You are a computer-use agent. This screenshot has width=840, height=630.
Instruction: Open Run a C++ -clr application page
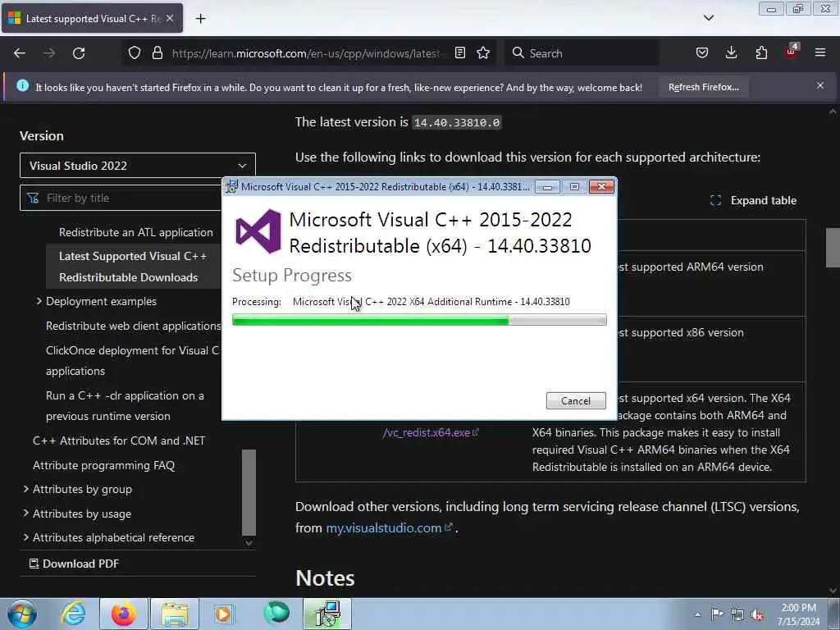125,405
